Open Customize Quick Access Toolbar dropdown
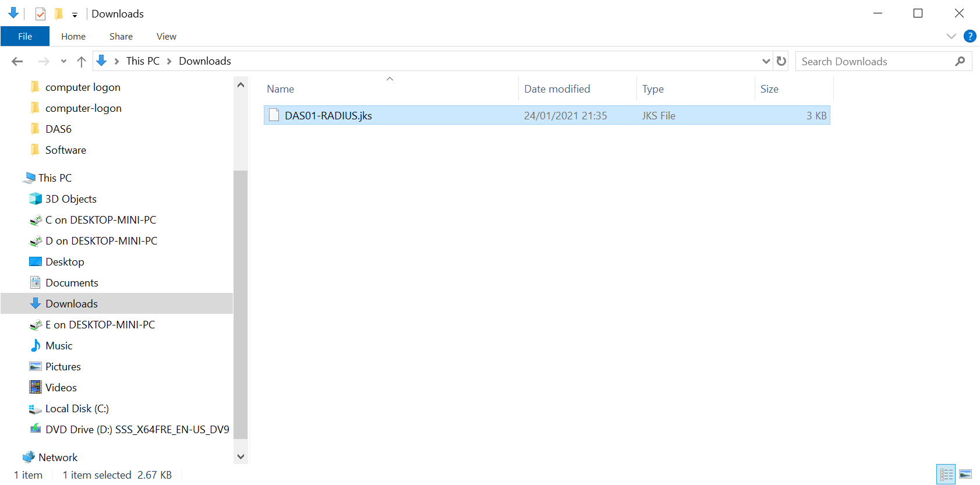The width and height of the screenshot is (980, 485). pos(75,15)
